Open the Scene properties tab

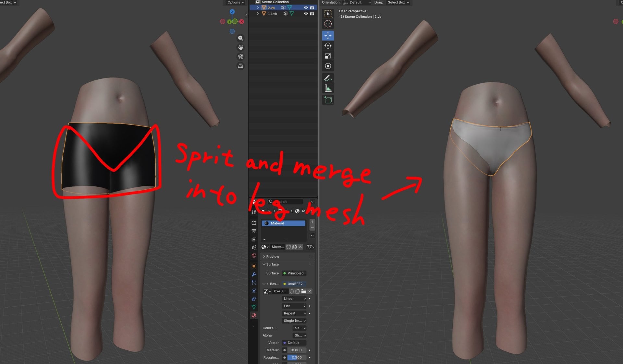[254, 247]
